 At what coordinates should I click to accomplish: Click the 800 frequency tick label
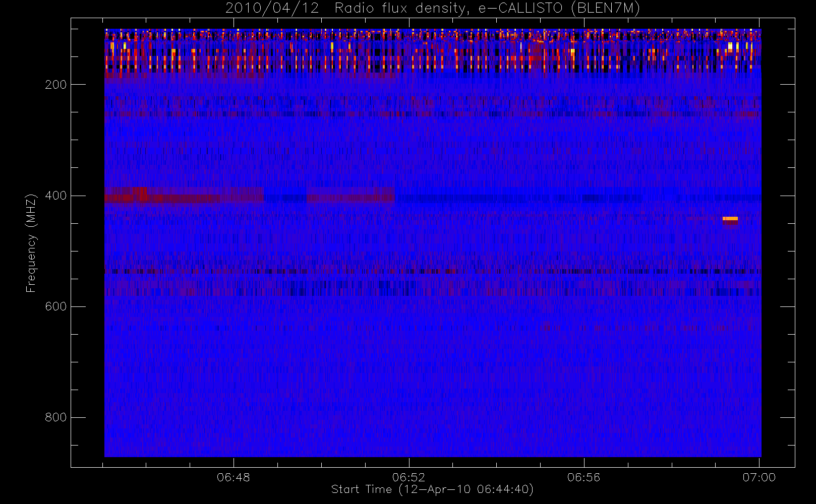(55, 417)
